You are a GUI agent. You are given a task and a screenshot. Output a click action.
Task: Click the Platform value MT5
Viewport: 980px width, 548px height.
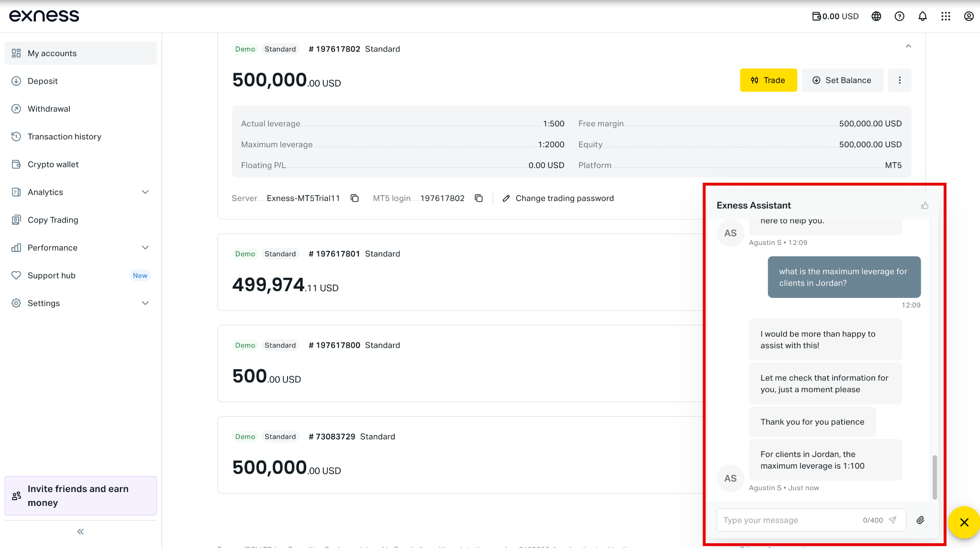pyautogui.click(x=893, y=165)
